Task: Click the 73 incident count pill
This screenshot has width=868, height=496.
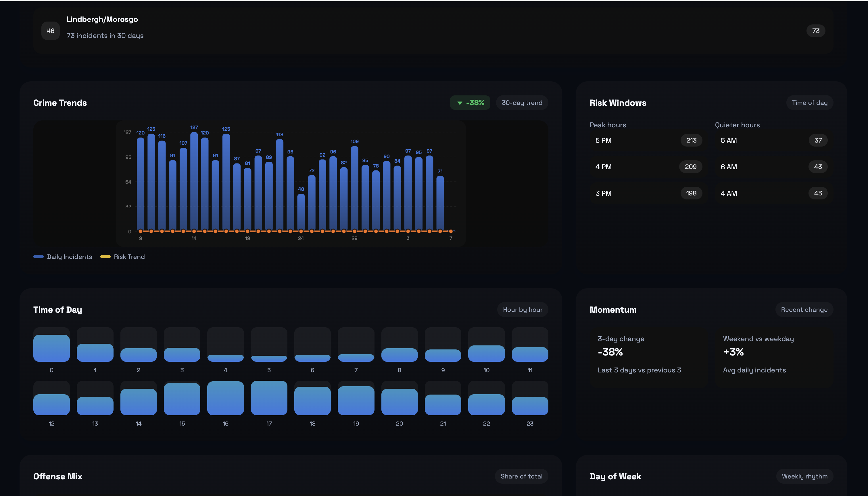Action: tap(815, 31)
